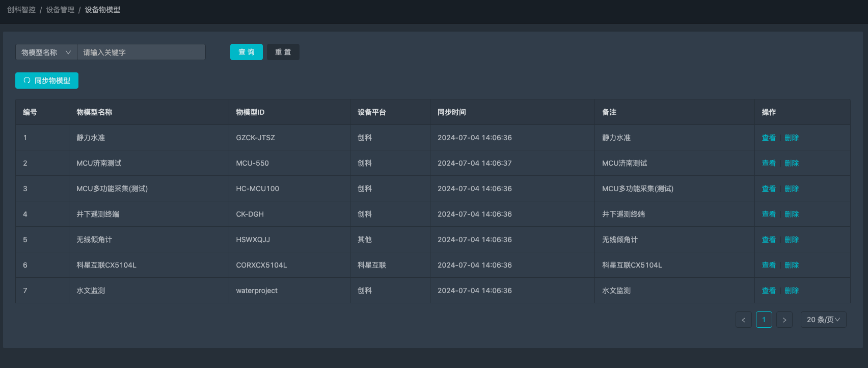This screenshot has height=368, width=868.
Task: Open the 物模型名称 search type dropdown
Action: (x=46, y=52)
